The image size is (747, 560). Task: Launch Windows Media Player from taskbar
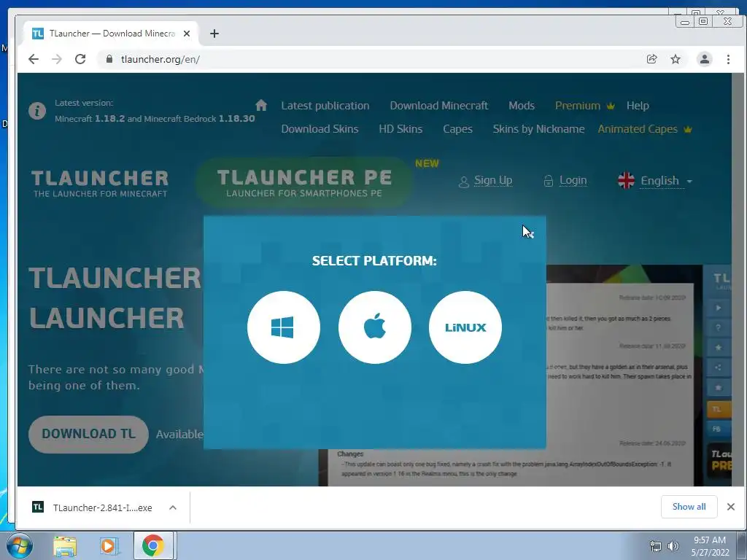tap(109, 545)
